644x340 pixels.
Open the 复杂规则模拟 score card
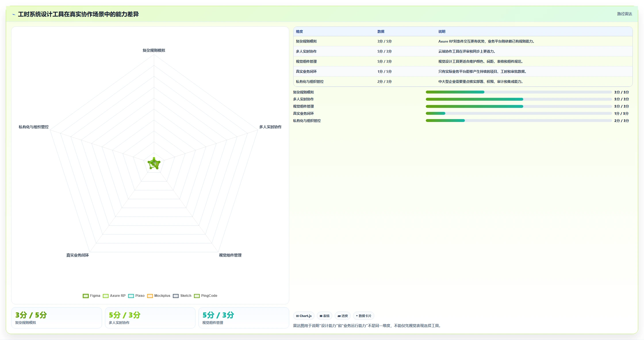pyautogui.click(x=57, y=318)
